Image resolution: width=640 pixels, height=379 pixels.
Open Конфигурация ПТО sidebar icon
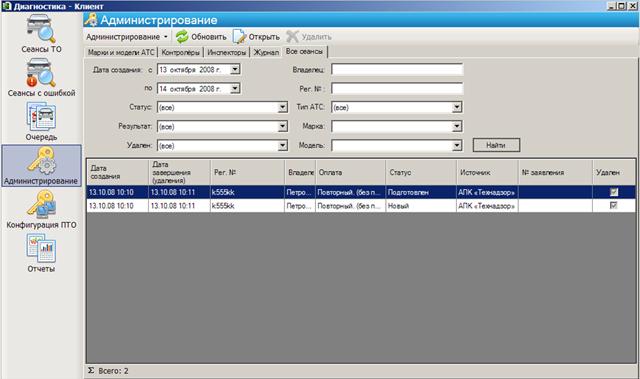(41, 205)
